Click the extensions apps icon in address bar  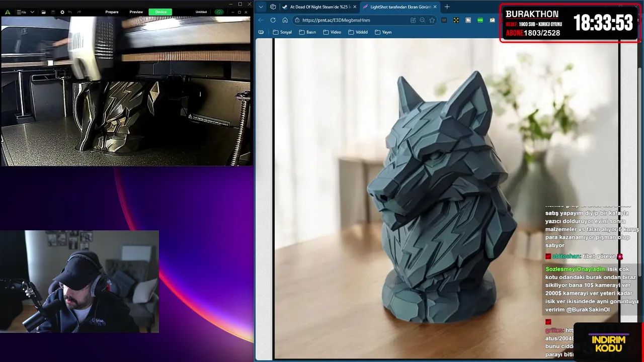(x=413, y=20)
